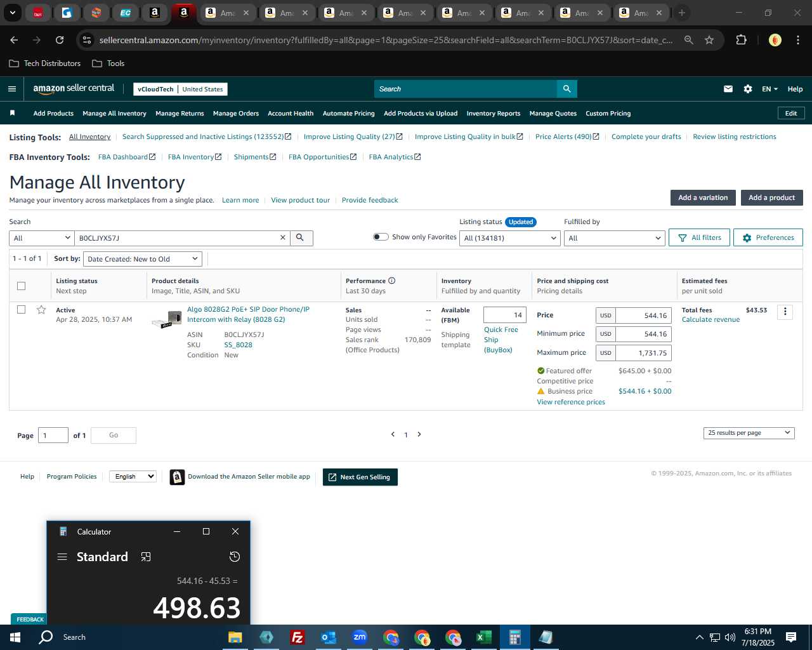This screenshot has width=812, height=650.
Task: Click the Price field showing 544.16
Action: (643, 315)
